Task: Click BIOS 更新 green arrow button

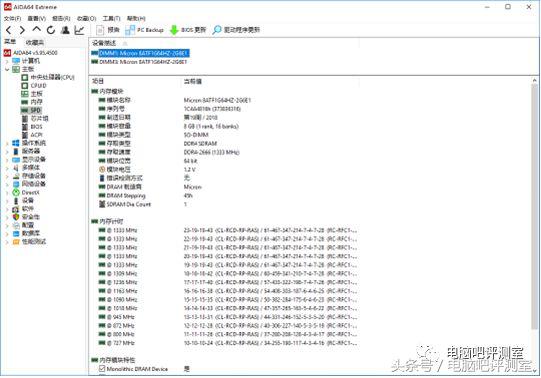Action: click(188, 30)
